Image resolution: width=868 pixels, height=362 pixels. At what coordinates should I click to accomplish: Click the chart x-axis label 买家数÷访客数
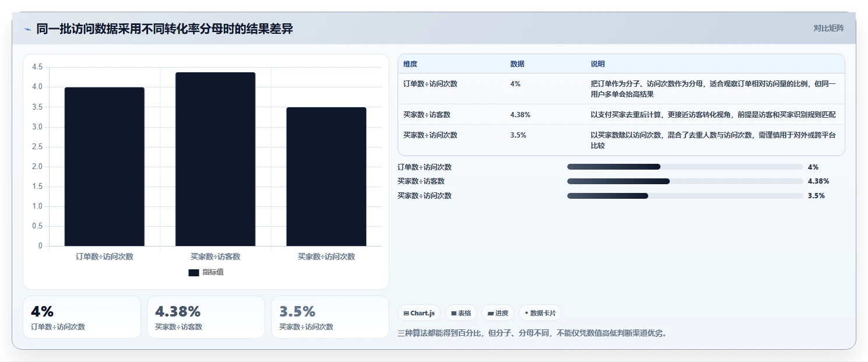(215, 256)
